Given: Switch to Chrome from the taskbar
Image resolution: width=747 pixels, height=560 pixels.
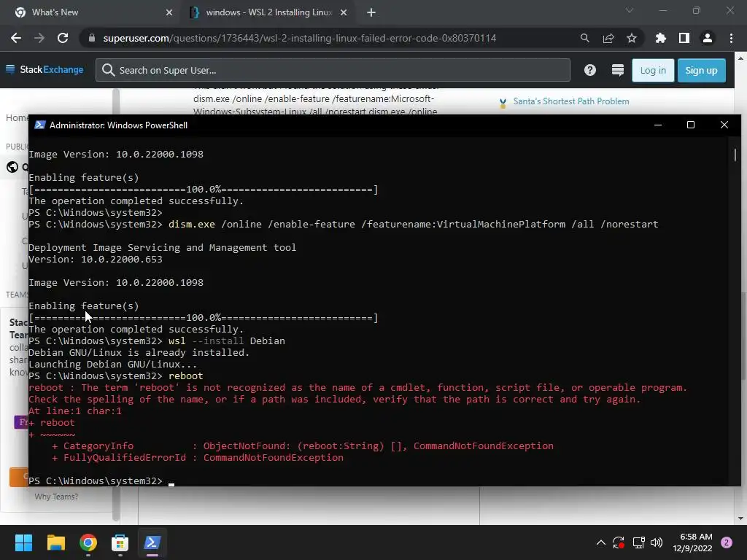Looking at the screenshot, I should (x=88, y=542).
